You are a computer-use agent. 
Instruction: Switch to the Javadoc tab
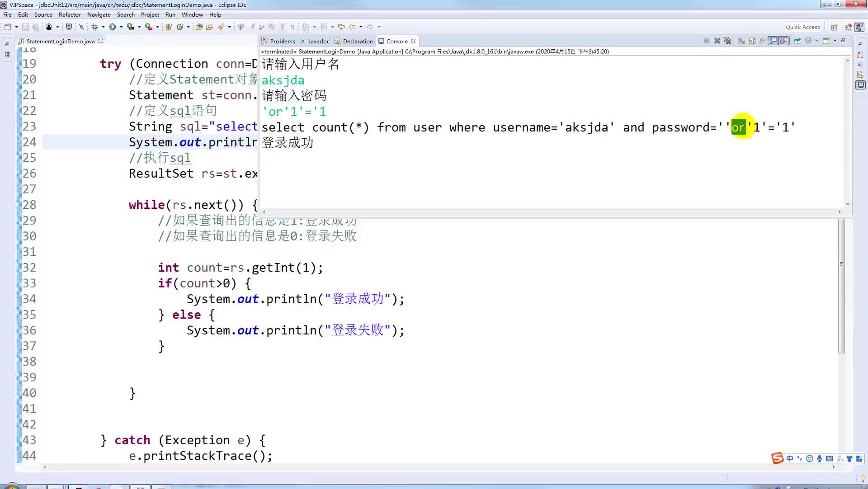coord(317,41)
